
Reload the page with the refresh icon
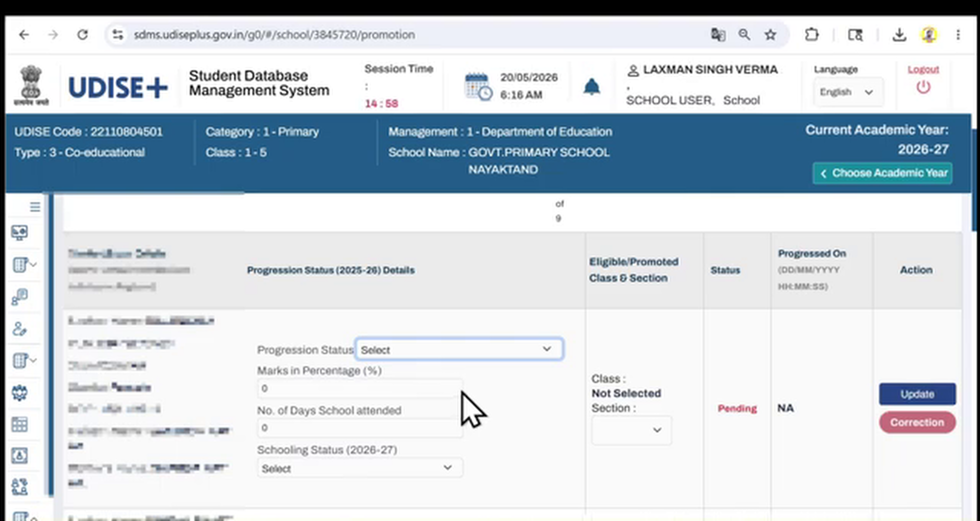click(x=82, y=35)
